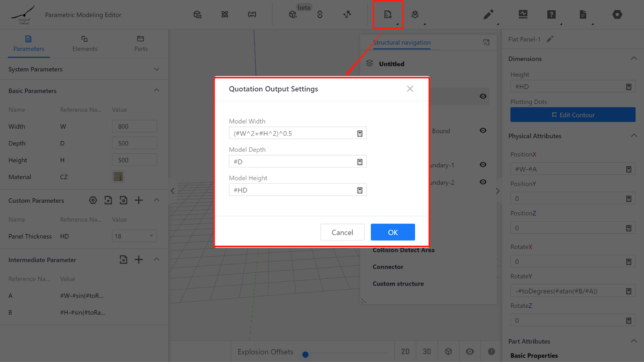
Task: Open calculator icon for PositionX field
Action: (629, 169)
